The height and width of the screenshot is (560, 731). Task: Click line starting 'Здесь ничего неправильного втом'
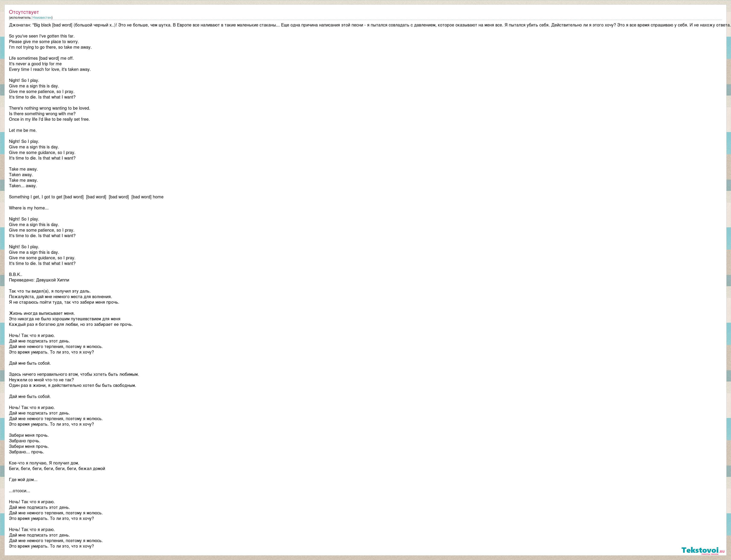(74, 374)
